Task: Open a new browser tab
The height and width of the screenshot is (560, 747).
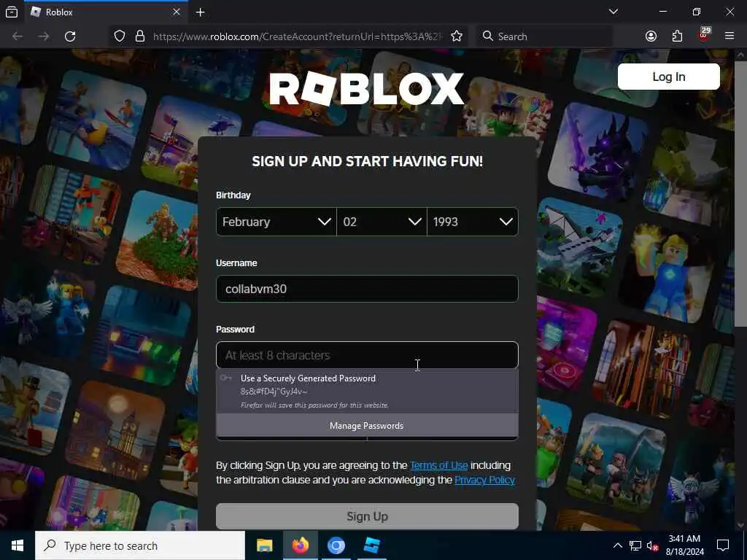Action: pyautogui.click(x=200, y=12)
